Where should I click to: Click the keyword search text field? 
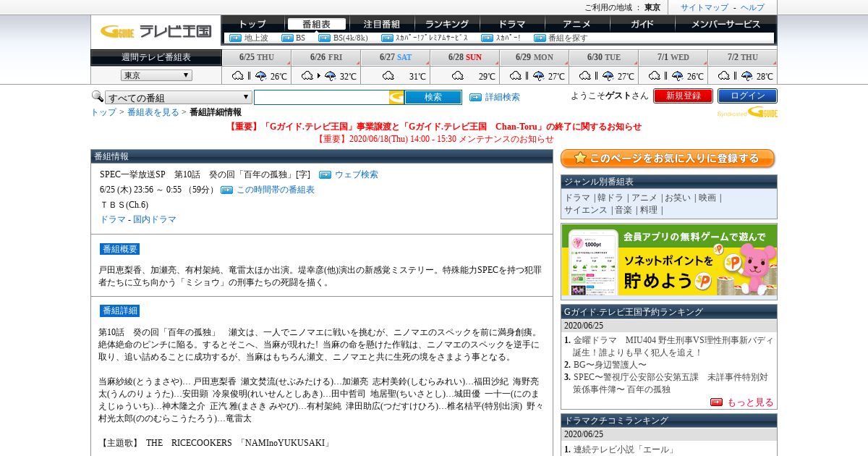[321, 97]
